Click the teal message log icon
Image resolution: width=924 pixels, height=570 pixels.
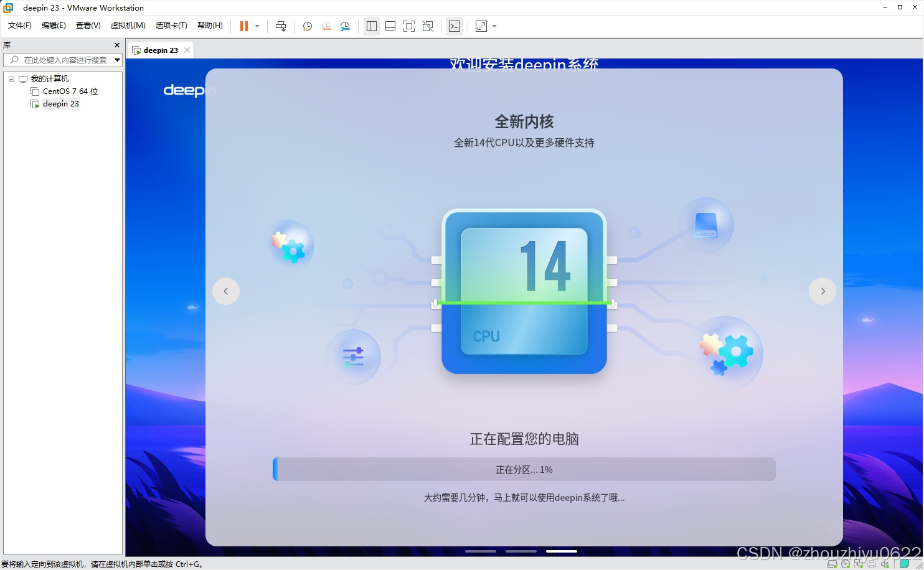point(905,564)
